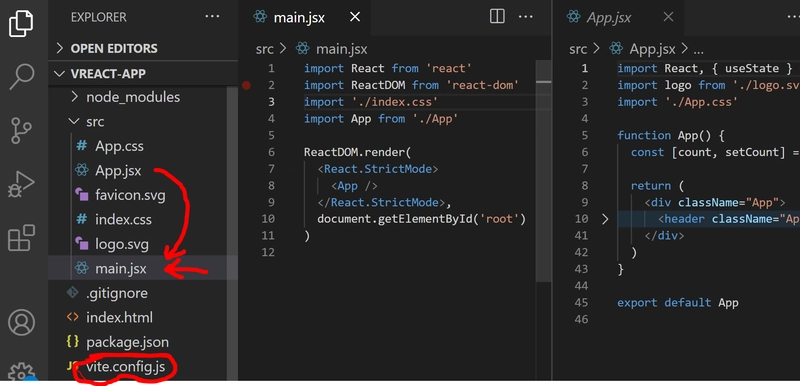The image size is (800, 386).
Task: Open the Manage gear icon
Action: click(21, 372)
